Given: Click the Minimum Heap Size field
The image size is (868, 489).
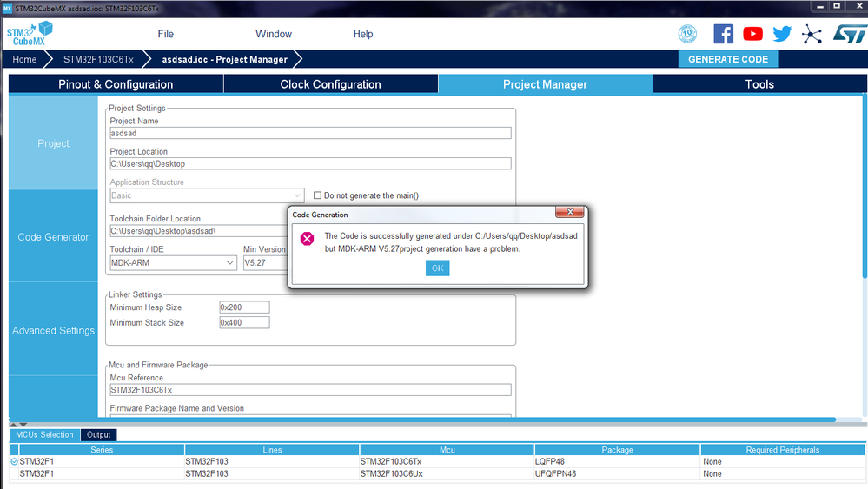Looking at the screenshot, I should coord(244,307).
